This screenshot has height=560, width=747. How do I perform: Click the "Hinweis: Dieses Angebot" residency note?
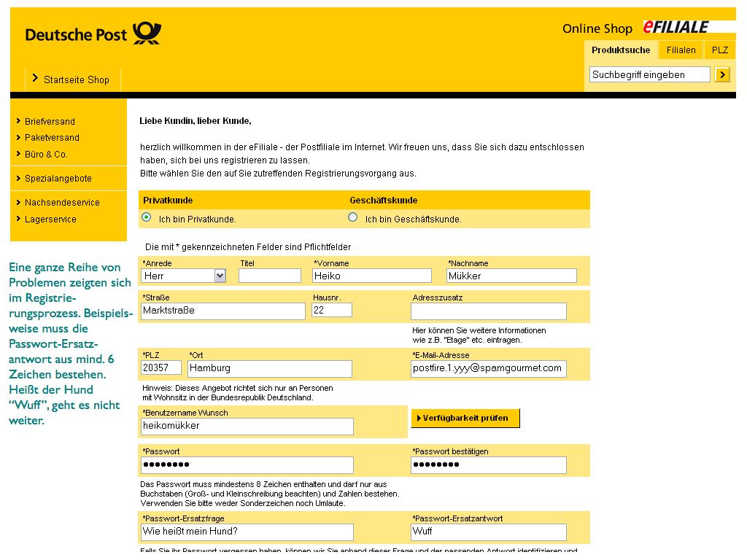(238, 393)
